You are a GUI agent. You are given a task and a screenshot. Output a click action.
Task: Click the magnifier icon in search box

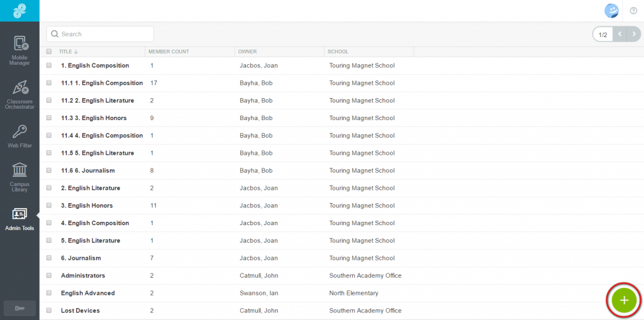[x=55, y=34]
